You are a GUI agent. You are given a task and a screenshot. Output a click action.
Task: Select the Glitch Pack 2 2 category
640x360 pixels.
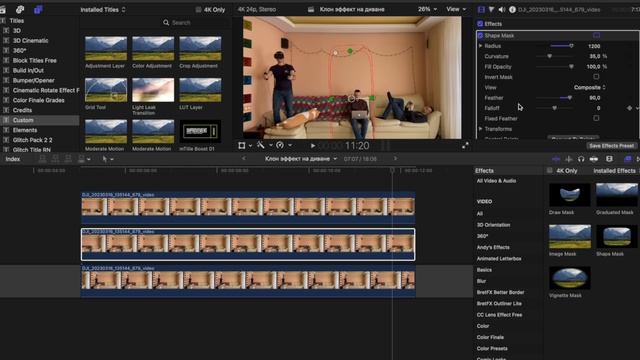(x=33, y=140)
